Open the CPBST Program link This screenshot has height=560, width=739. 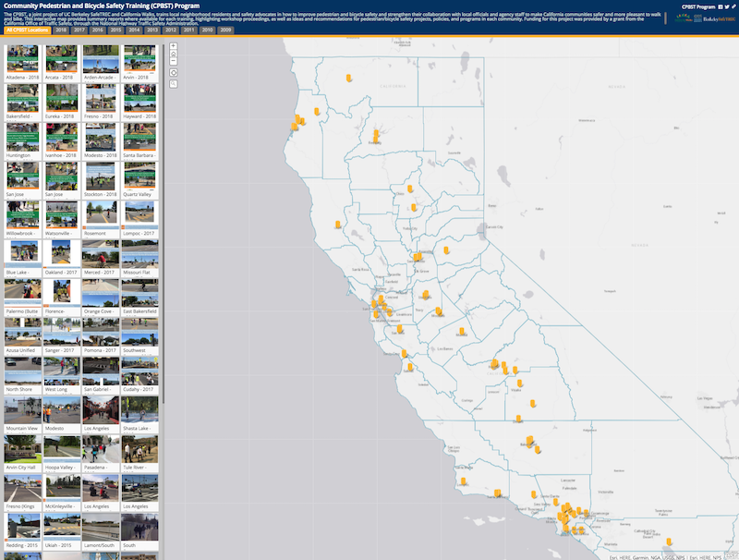click(698, 7)
